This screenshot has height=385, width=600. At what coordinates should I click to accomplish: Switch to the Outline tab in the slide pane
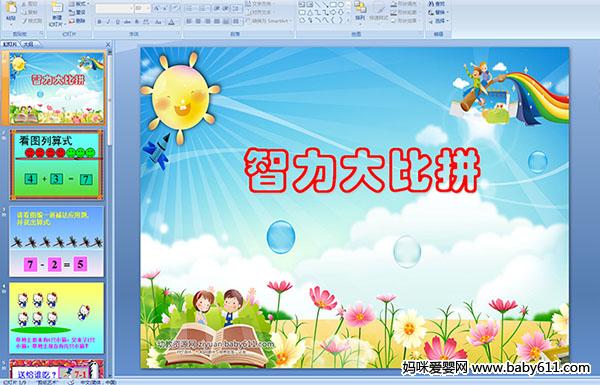28,44
